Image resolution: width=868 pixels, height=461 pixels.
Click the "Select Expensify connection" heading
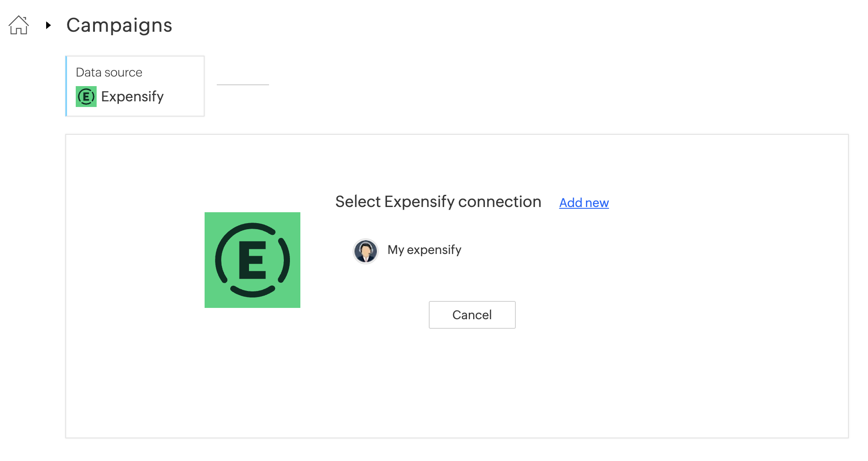tap(438, 202)
